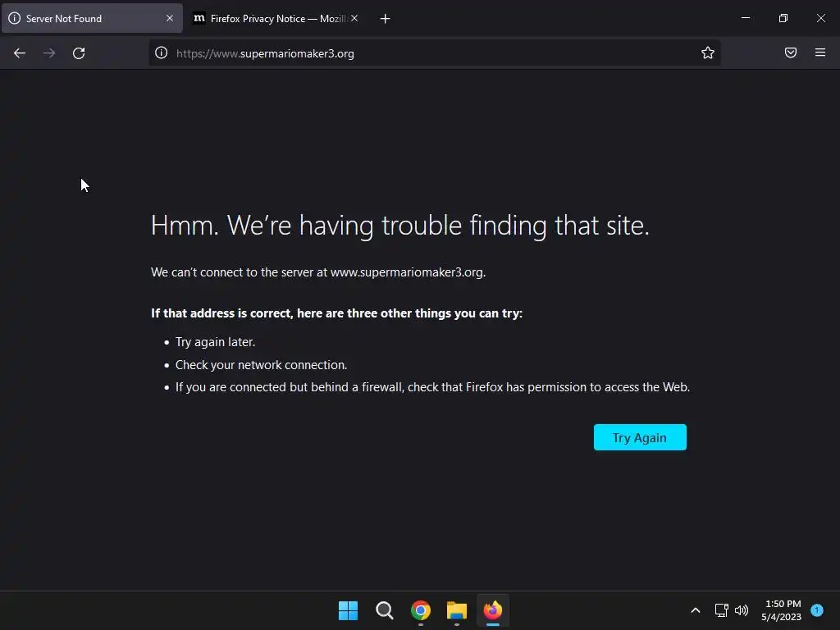Open the notification badge icon
The width and height of the screenshot is (840, 630).
tap(817, 610)
